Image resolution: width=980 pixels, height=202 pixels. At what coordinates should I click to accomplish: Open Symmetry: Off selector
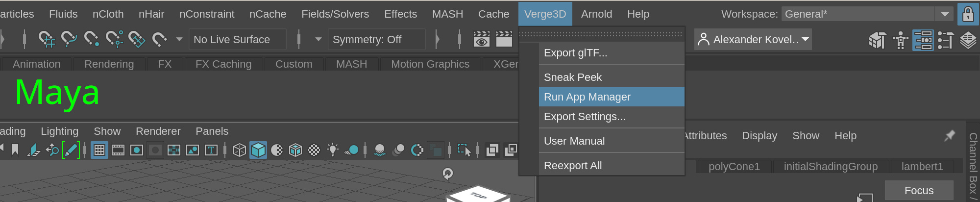(377, 39)
